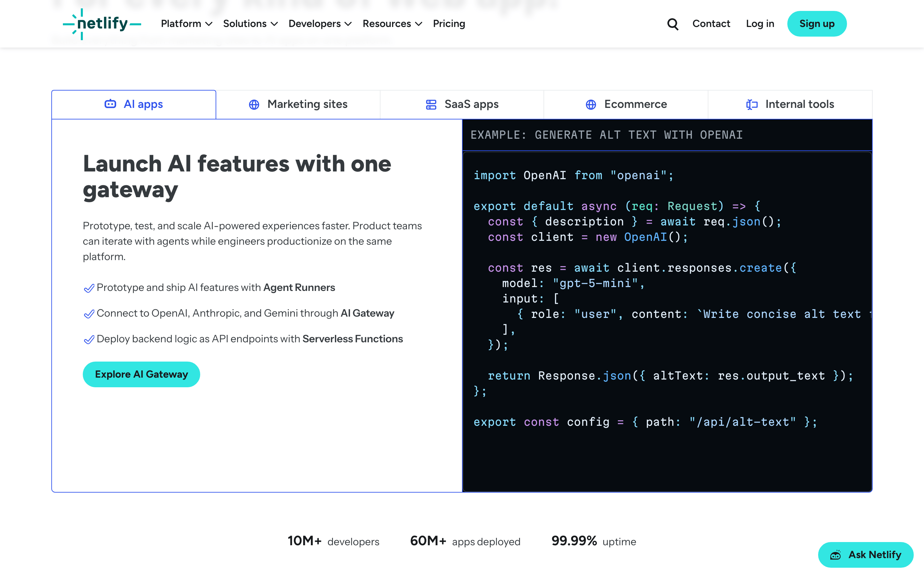Expand the Platform menu
924x578 pixels.
click(x=186, y=24)
